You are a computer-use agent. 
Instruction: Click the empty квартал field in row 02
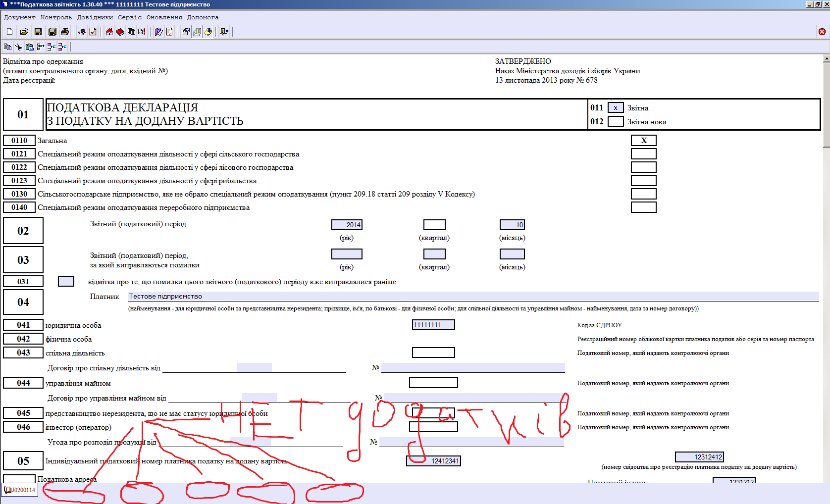point(434,225)
